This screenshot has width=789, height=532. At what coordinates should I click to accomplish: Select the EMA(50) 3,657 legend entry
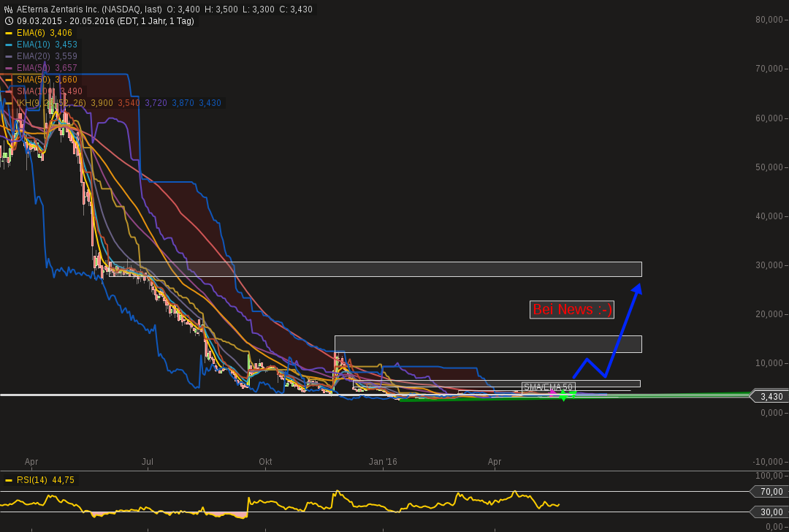(x=47, y=68)
